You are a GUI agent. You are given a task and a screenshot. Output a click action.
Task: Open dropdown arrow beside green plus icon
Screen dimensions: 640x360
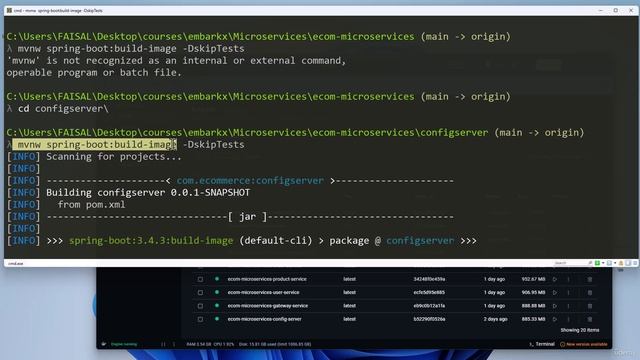603,263
